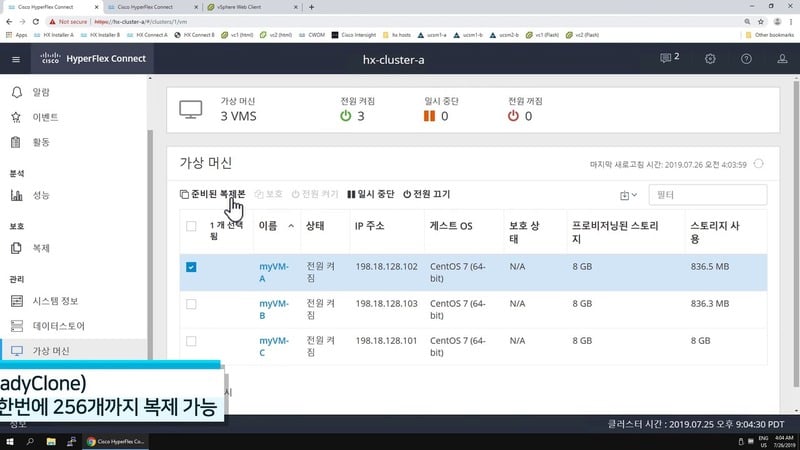Viewport: 800px width, 450px height.
Task: Click the green powered-on icon in summary
Action: coord(345,116)
